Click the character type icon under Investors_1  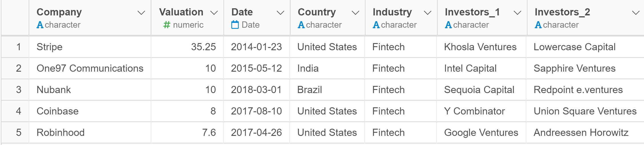[x=448, y=25]
